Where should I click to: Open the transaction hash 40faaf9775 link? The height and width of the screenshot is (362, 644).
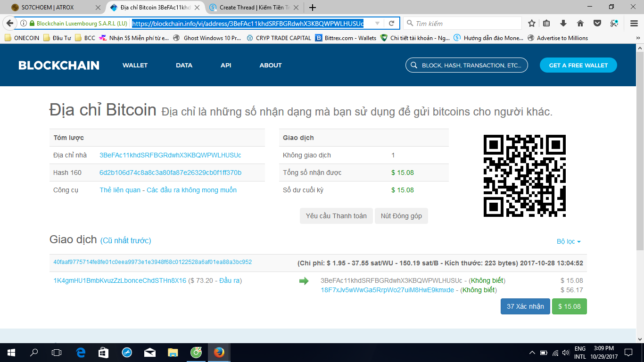click(x=153, y=262)
